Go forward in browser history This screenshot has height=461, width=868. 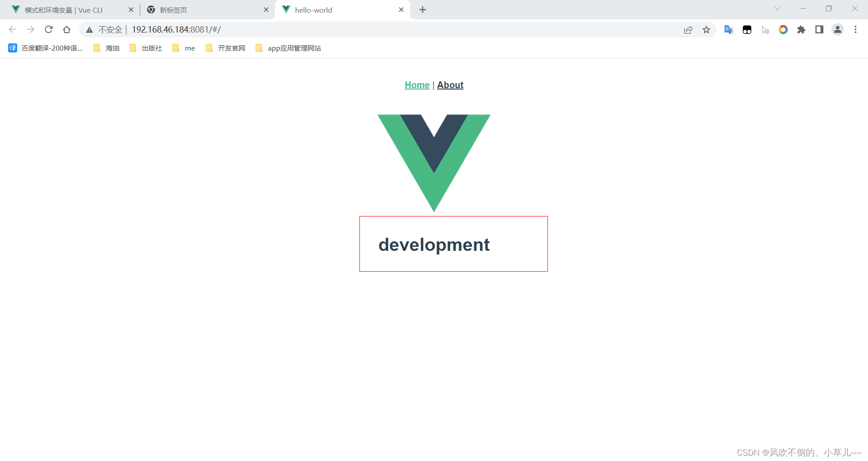click(x=30, y=29)
